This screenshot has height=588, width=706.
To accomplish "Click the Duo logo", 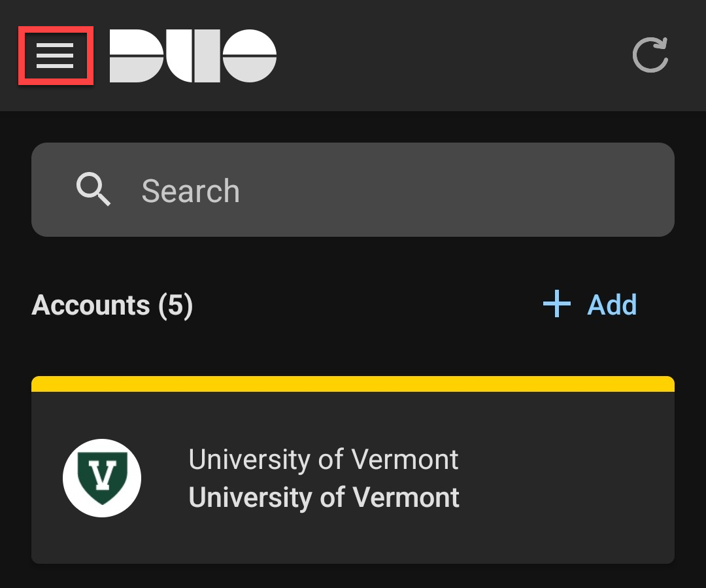I will (193, 56).
